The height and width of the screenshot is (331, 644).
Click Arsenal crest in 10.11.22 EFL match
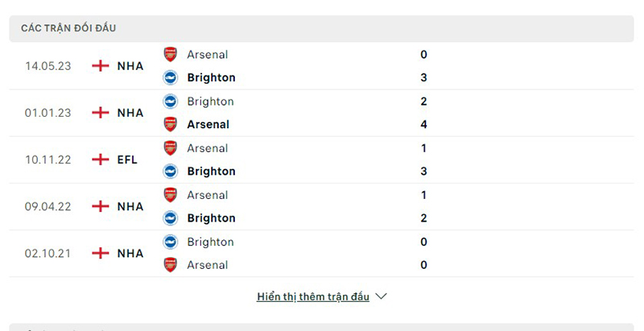tap(170, 148)
